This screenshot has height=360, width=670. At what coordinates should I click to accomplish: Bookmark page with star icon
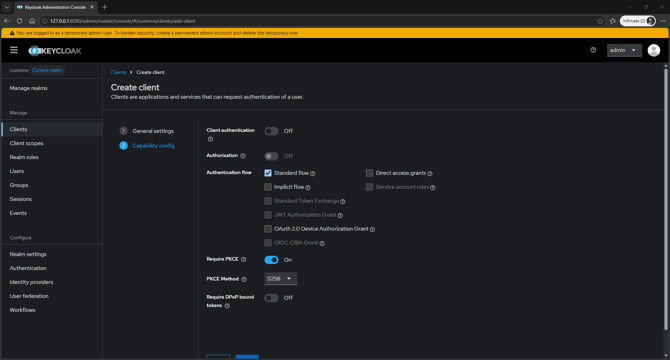coord(600,21)
